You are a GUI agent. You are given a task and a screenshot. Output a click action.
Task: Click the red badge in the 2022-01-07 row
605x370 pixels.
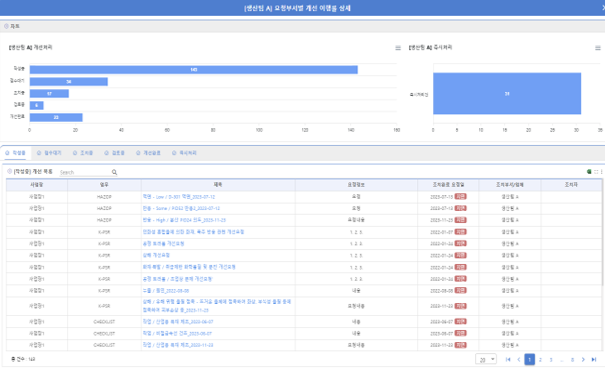click(x=461, y=231)
